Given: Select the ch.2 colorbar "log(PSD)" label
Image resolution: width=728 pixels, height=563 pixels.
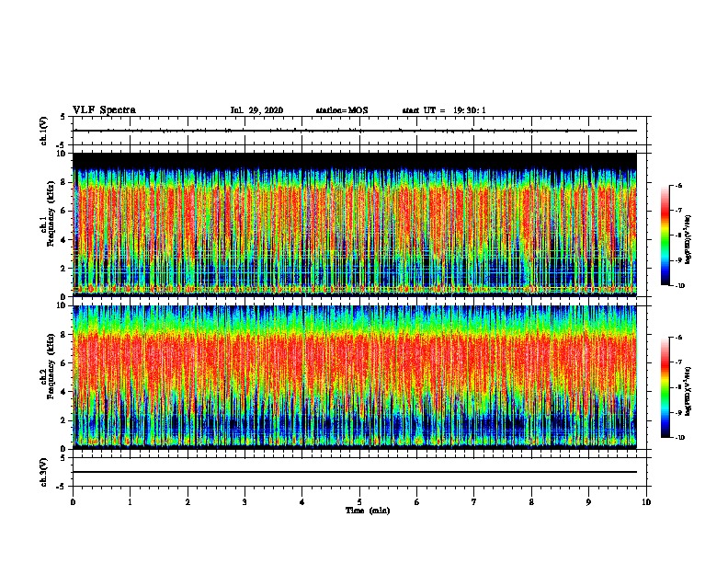Looking at the screenshot, I should (688, 391).
